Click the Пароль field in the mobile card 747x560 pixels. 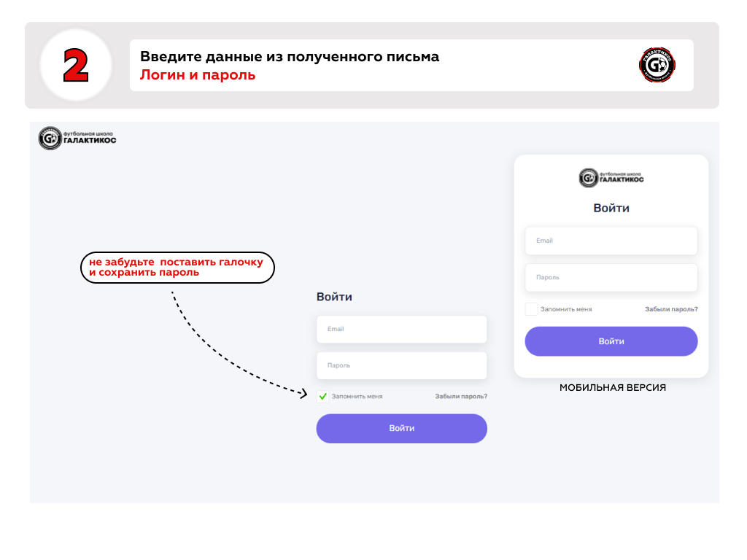[x=611, y=277]
